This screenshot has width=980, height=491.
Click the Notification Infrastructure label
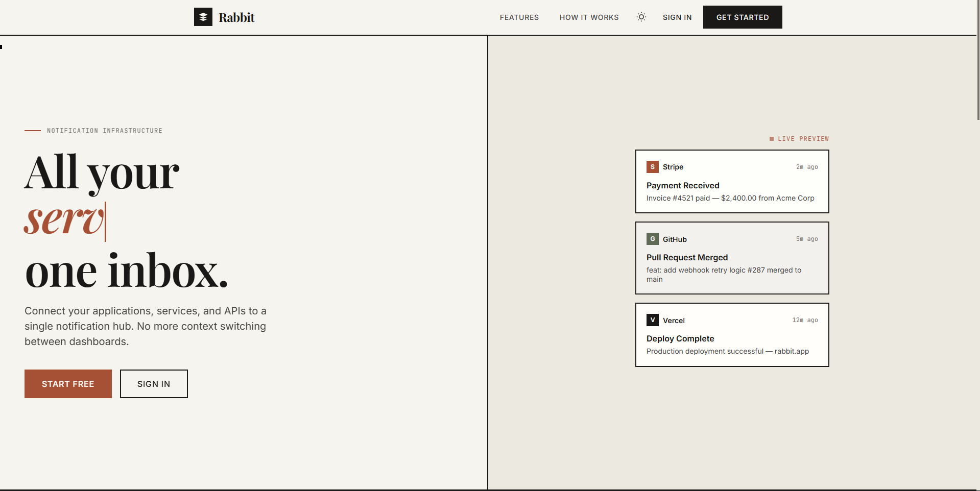click(x=105, y=131)
